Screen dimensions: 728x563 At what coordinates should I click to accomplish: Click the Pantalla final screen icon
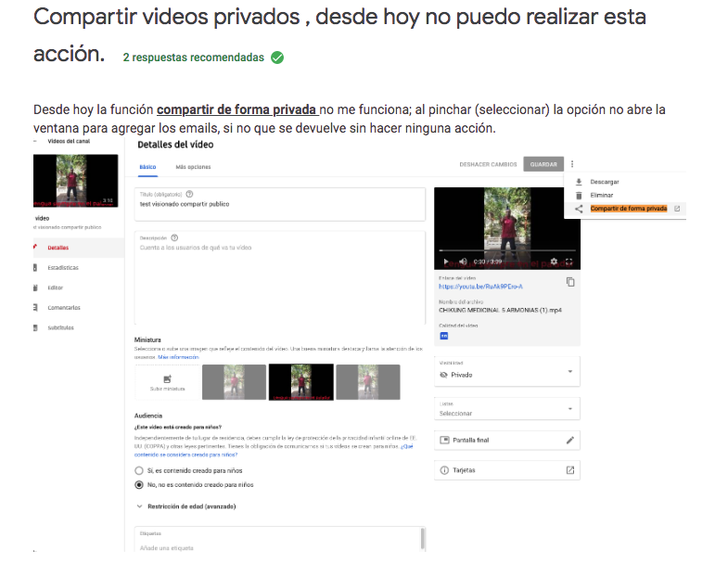pos(444,440)
